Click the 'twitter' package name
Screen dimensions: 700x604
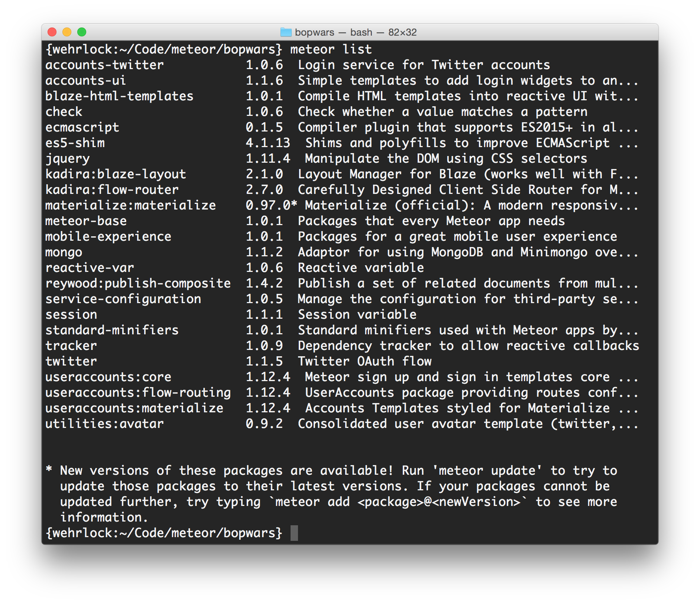(x=71, y=361)
